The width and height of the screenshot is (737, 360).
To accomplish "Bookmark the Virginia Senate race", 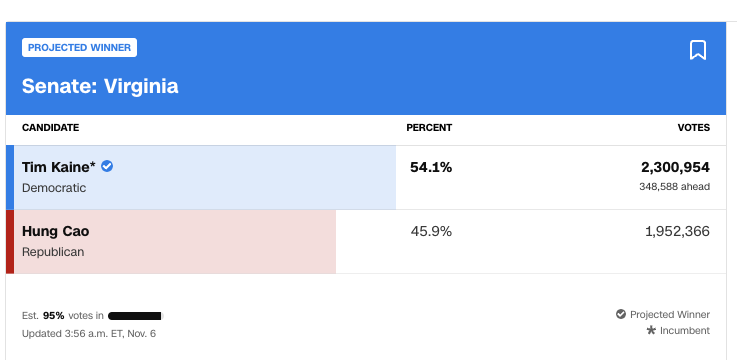I will click(x=698, y=50).
